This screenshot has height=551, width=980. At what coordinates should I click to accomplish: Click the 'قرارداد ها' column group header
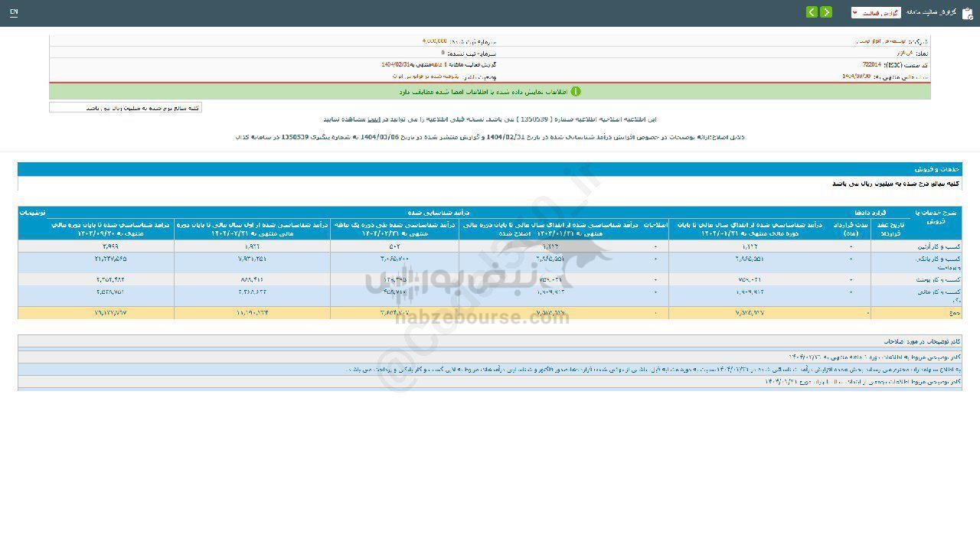[x=871, y=211]
